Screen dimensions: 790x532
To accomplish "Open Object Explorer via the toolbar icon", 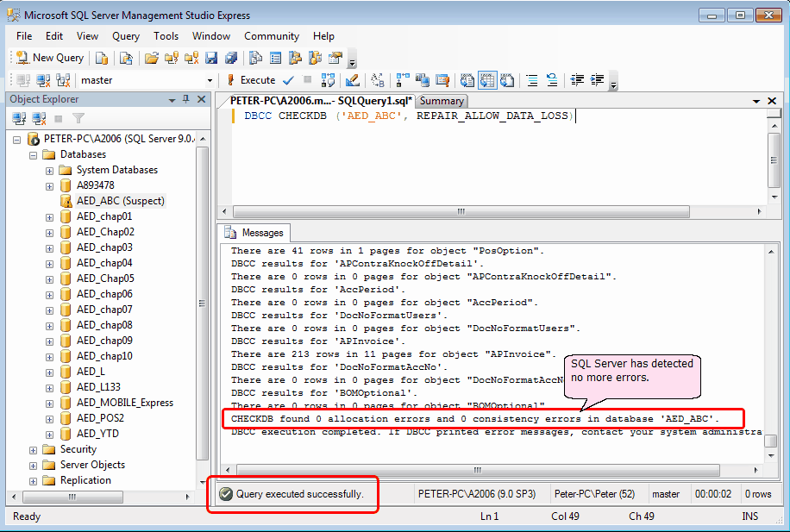I will tap(295, 58).
